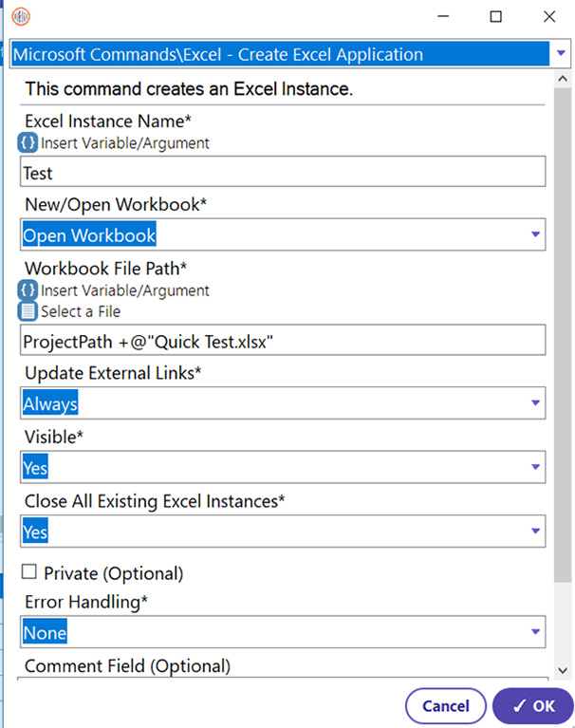Click the 'Update External Links*' label
Viewport: 575px width, 728px height.
click(113, 373)
